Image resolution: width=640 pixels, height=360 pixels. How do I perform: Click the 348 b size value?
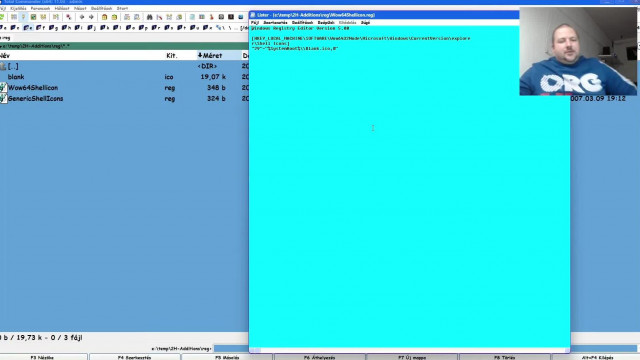click(x=216, y=88)
